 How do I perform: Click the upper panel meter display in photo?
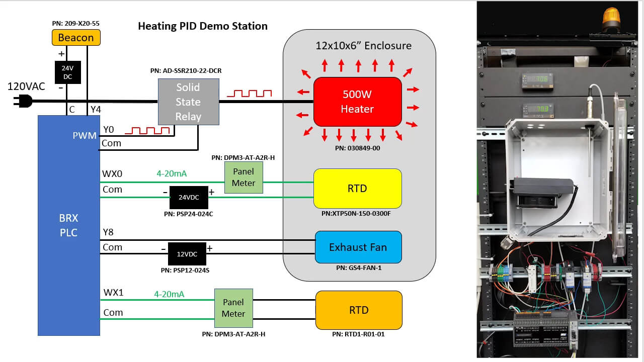pos(537,79)
